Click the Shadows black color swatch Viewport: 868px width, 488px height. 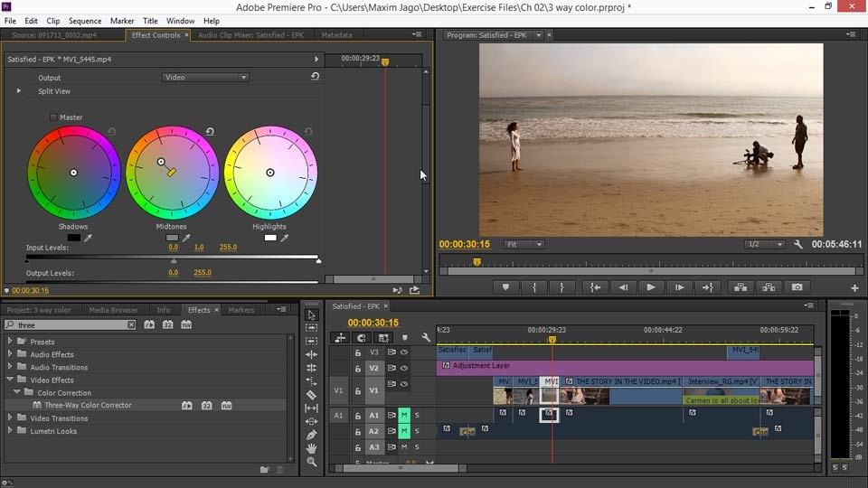73,238
